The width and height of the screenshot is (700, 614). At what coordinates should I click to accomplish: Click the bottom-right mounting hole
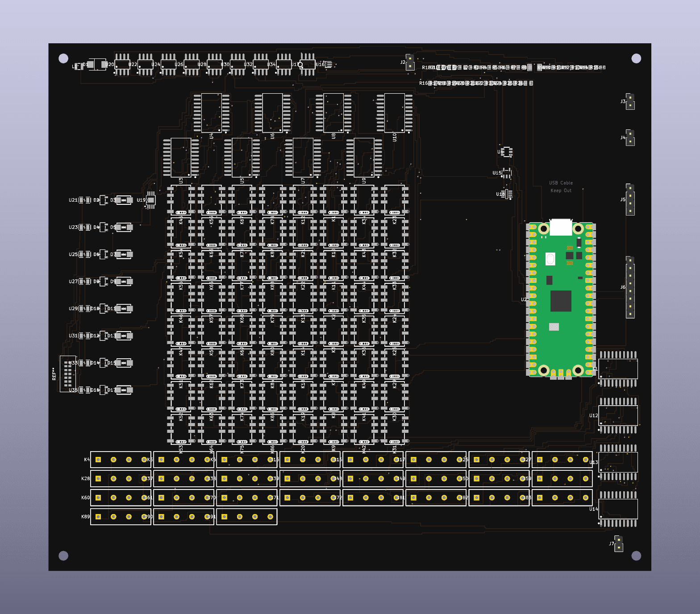coord(636,556)
